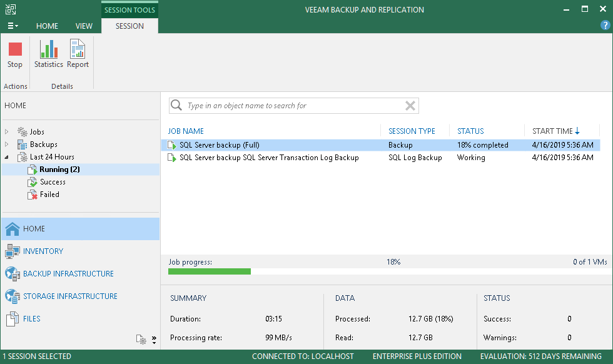Expand the Backups tree node

tap(7, 144)
